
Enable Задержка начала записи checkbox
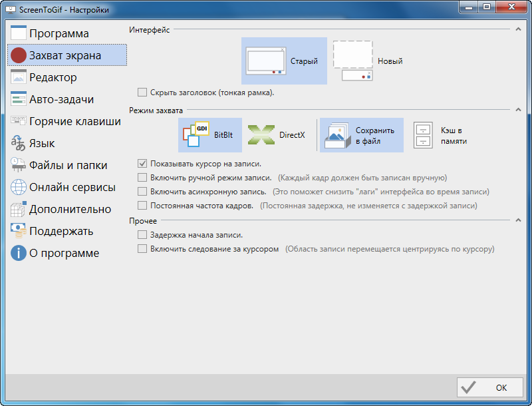click(142, 234)
